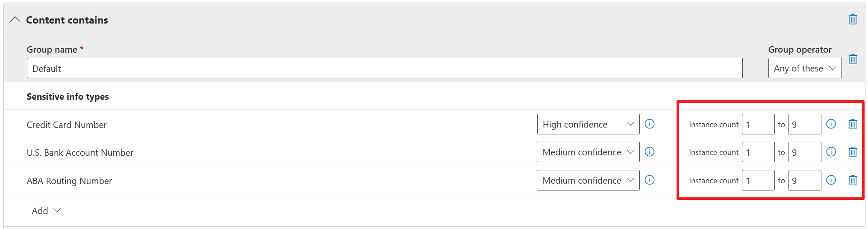
Task: Show Credit Card instance count info
Action: 831,124
